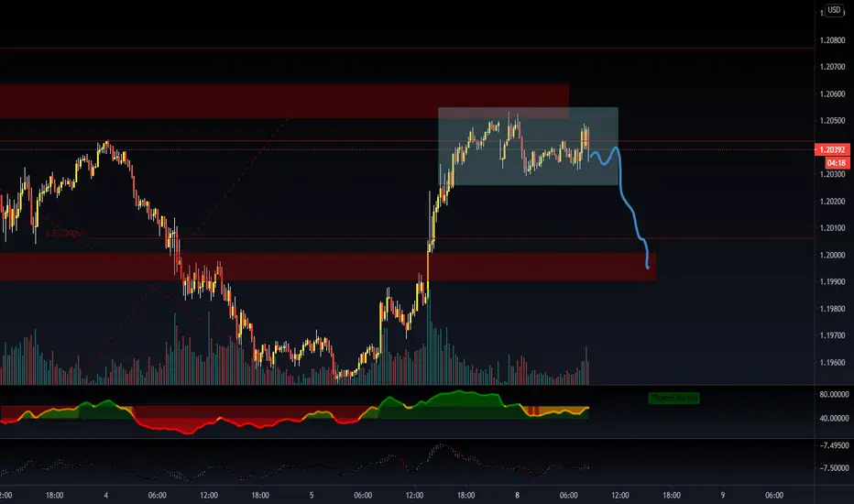Click the date label 4 on time axis
The height and width of the screenshot is (504, 854).
point(105,495)
